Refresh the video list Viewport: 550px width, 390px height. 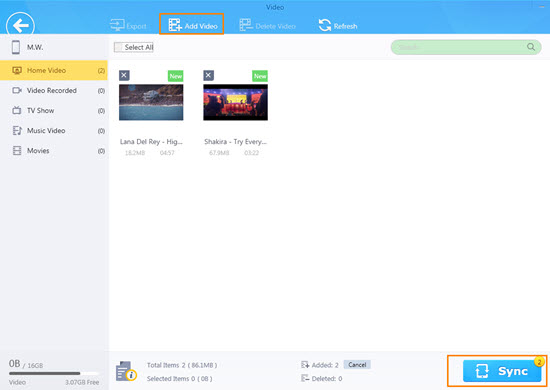coord(338,25)
